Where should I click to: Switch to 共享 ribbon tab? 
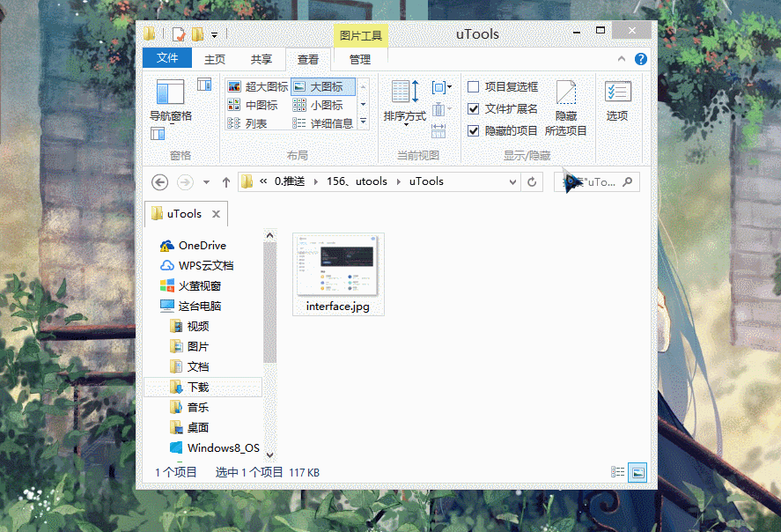[262, 59]
